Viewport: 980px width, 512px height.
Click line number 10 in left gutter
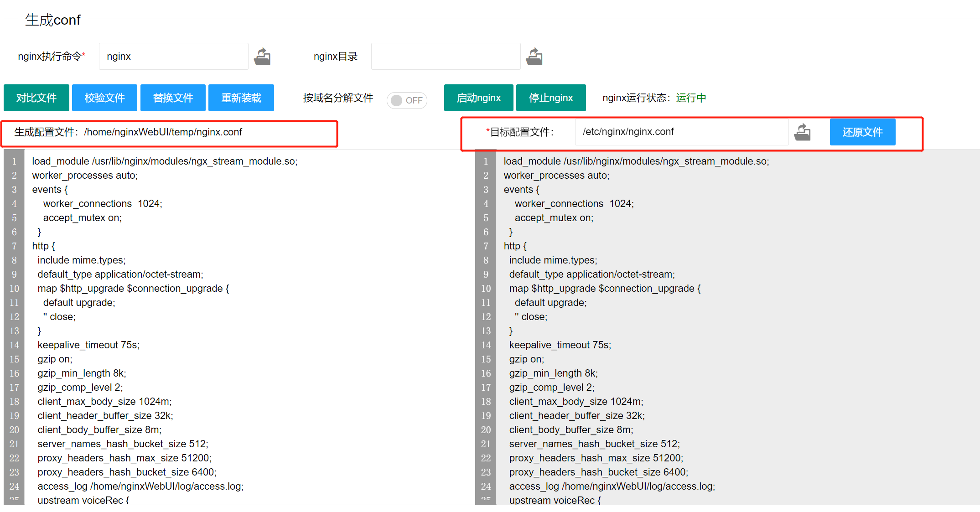pyautogui.click(x=14, y=289)
